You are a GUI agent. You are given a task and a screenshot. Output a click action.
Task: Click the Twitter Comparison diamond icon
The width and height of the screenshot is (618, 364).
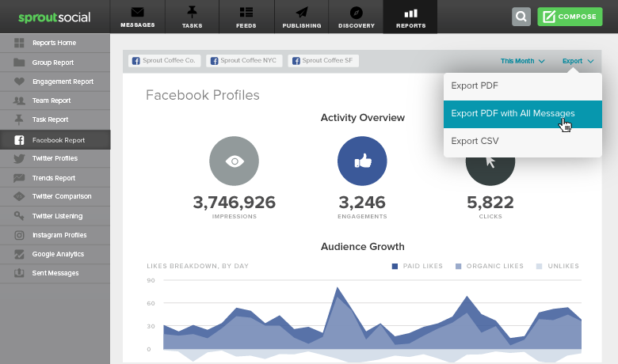(x=19, y=196)
